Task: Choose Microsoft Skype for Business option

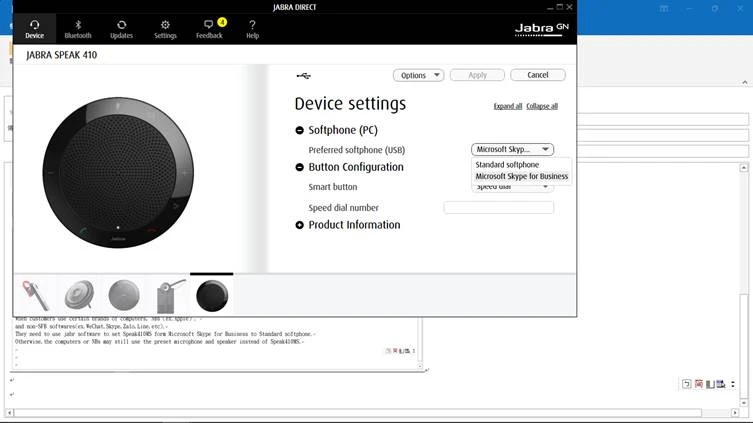Action: pos(521,176)
